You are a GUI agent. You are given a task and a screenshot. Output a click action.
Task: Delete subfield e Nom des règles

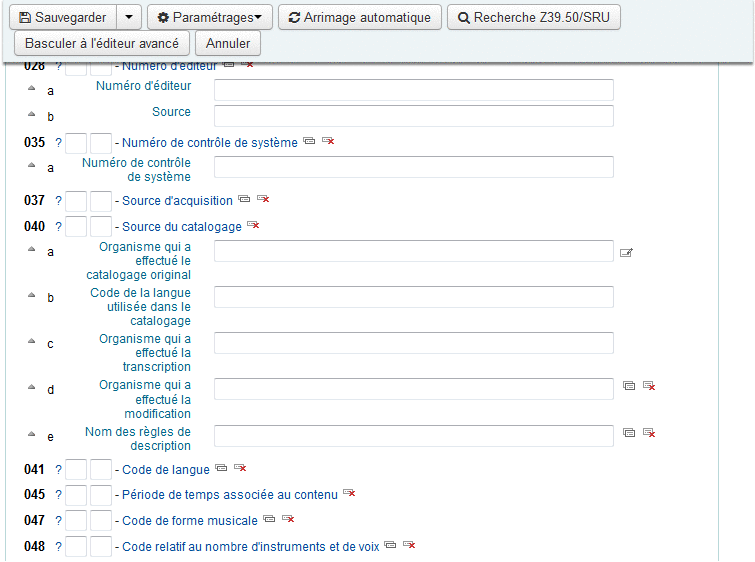click(649, 432)
